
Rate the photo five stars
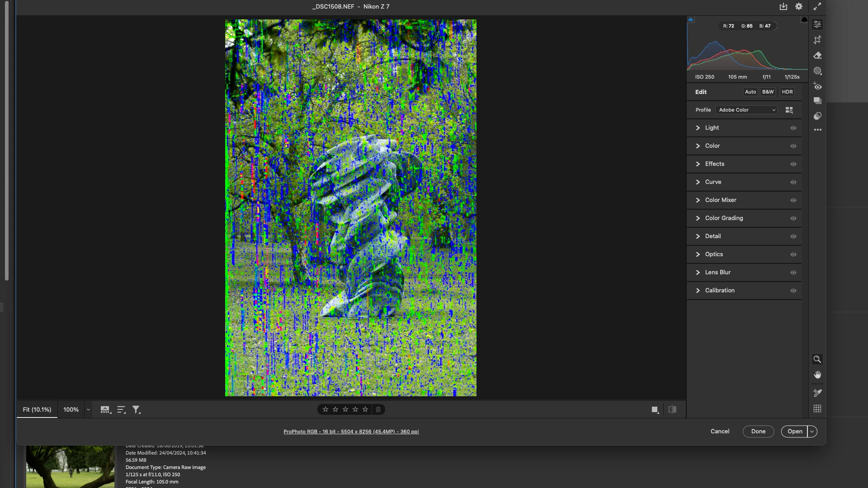365,409
